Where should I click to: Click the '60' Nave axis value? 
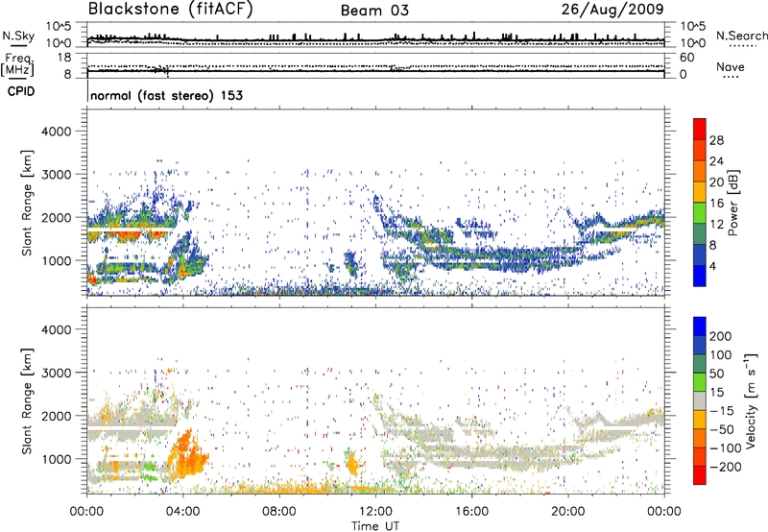click(686, 58)
